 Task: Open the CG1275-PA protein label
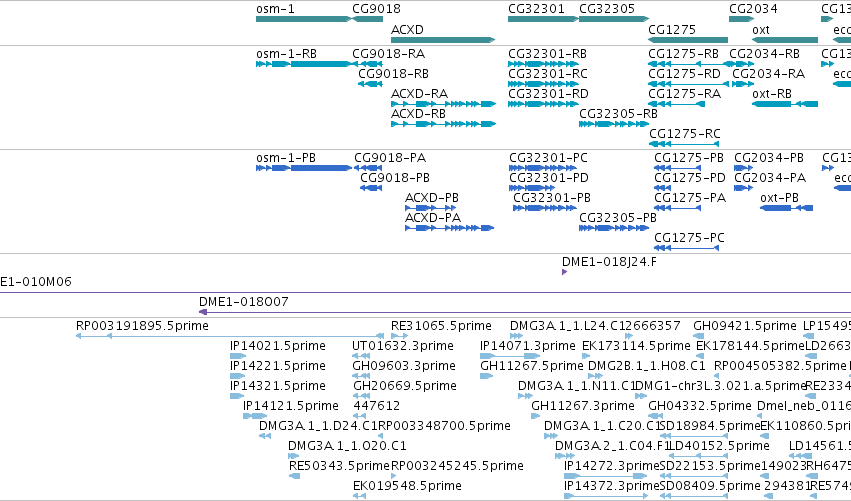coord(690,198)
